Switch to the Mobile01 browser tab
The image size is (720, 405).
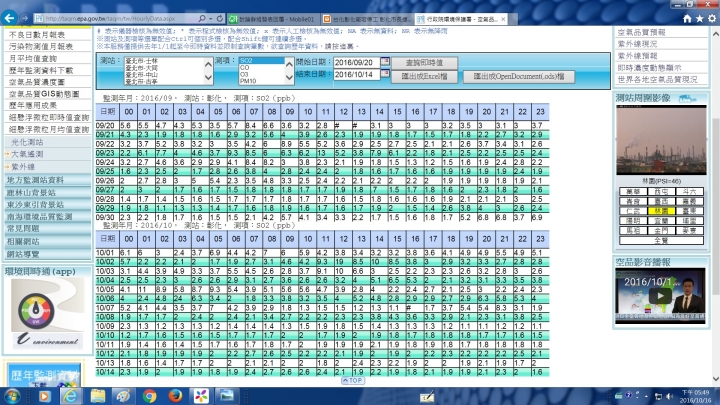273,19
